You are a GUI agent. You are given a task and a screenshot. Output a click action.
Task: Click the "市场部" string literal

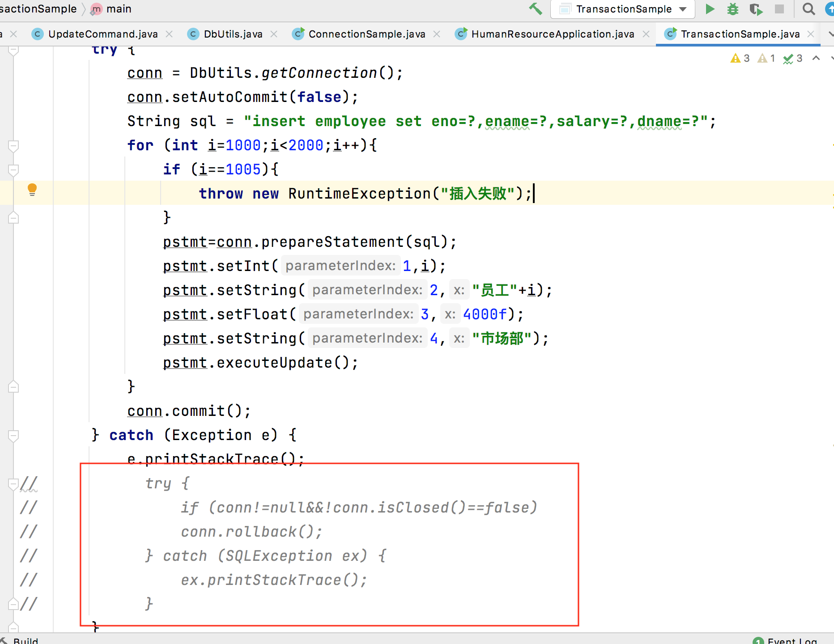(x=502, y=339)
